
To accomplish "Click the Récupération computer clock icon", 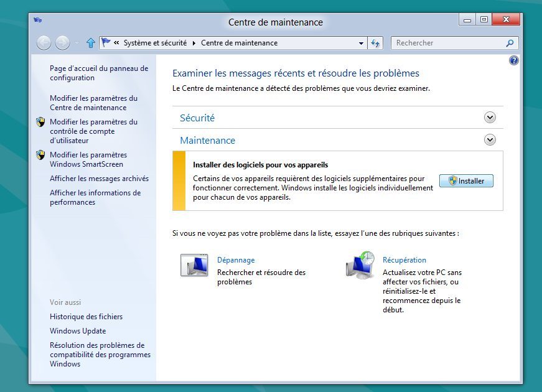I will (360, 266).
